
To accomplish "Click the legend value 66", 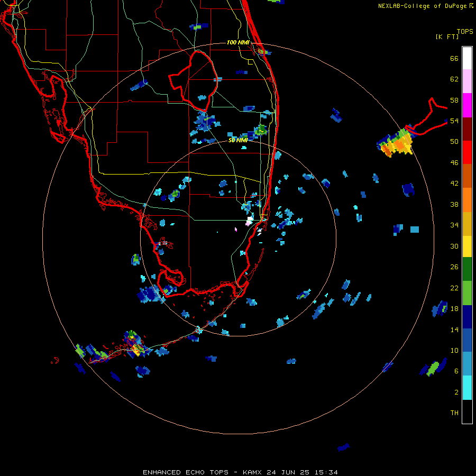I will [x=454, y=59].
